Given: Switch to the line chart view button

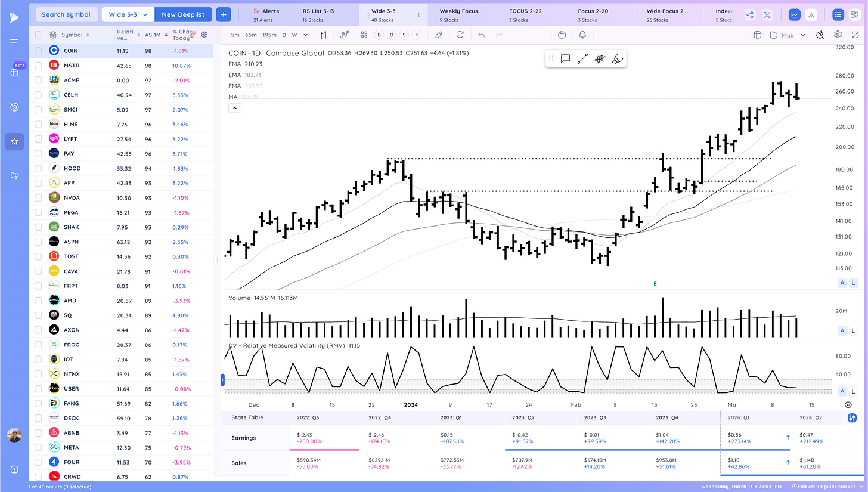Looking at the screenshot, I should click(x=795, y=14).
